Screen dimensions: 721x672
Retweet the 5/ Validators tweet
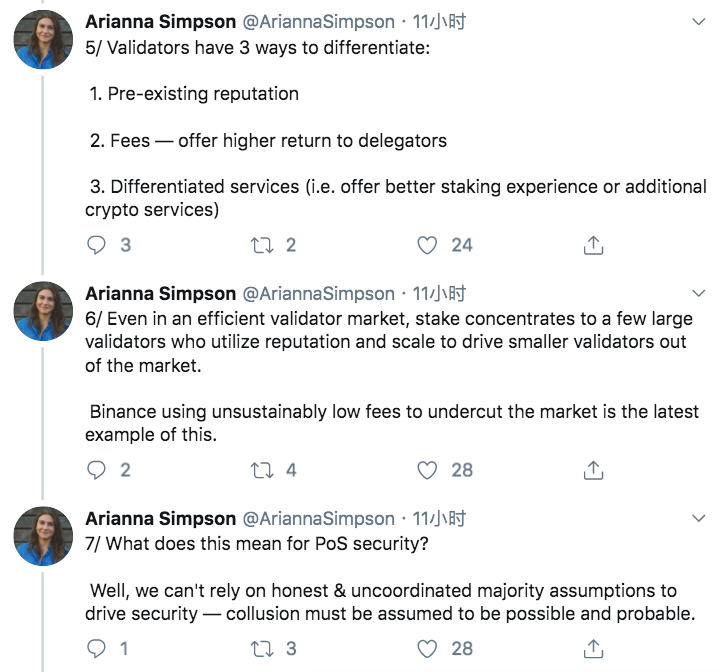(262, 245)
